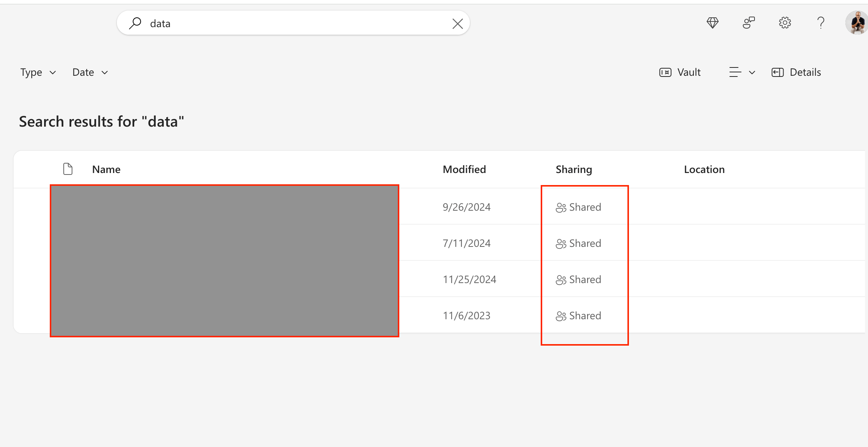Click the file type column icon
Image resolution: width=868 pixels, height=447 pixels.
coord(68,169)
